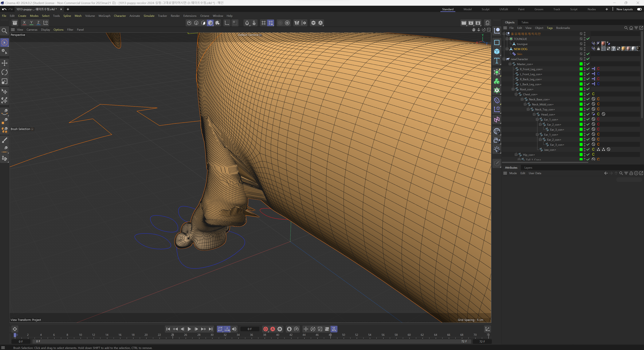Screen dimensions: 644x350
Task: Toggle the New Layouts switch
Action: tap(639, 9)
